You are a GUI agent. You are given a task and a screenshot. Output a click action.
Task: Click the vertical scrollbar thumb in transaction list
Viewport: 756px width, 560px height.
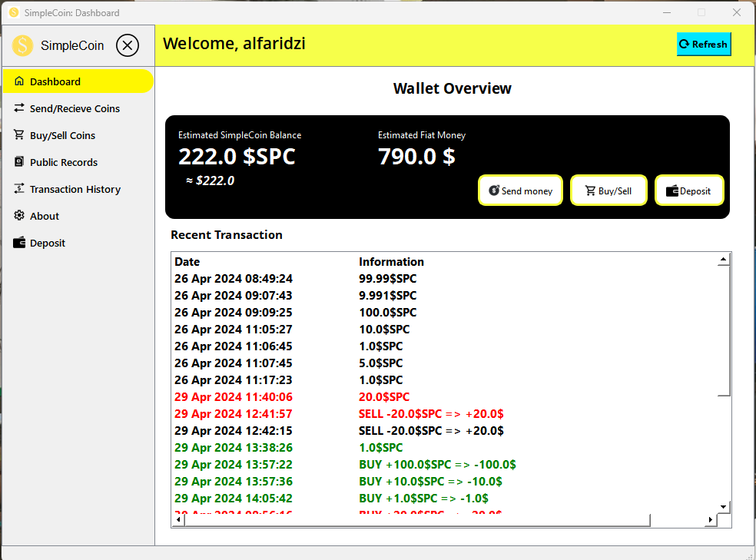click(723, 330)
